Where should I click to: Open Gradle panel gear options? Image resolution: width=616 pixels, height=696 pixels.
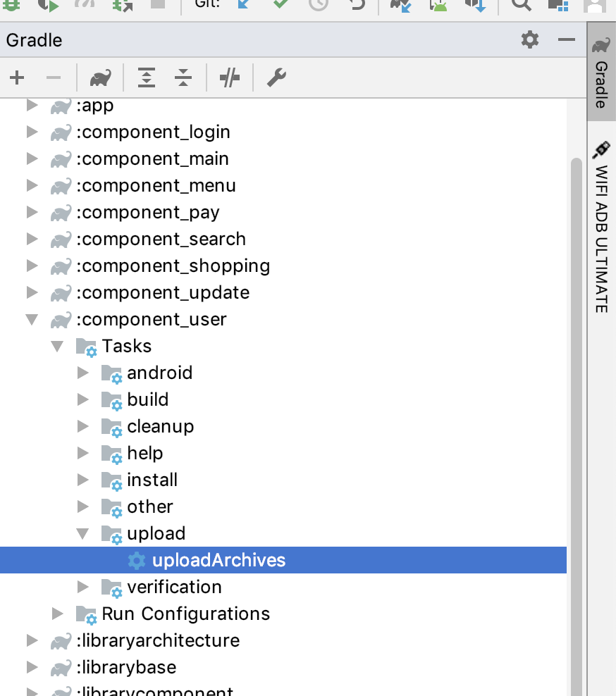coord(530,39)
